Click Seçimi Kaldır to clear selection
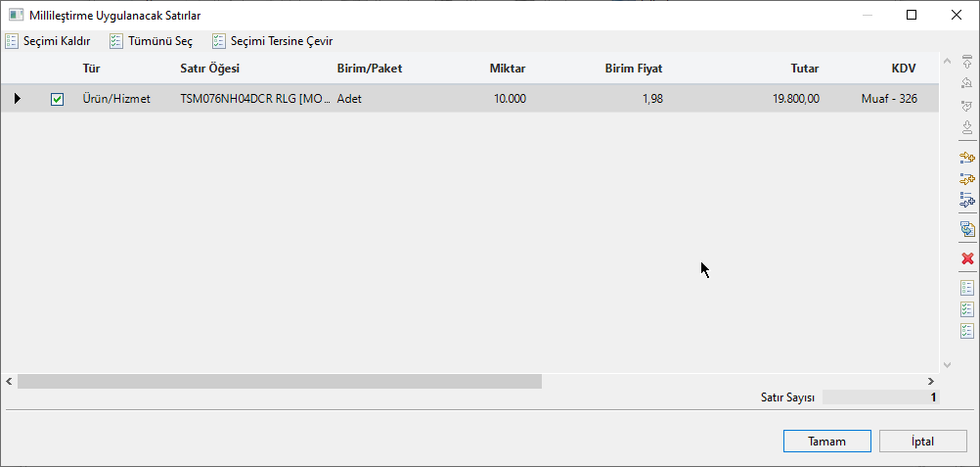This screenshot has height=467, width=980. click(48, 41)
